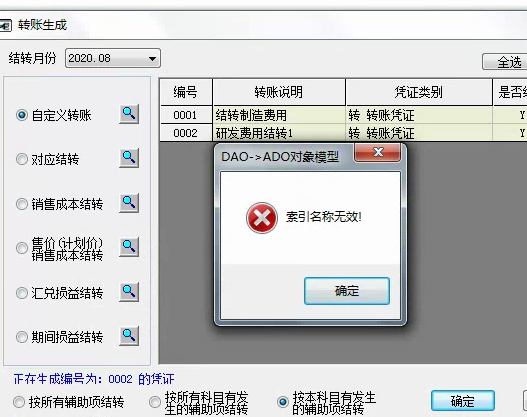Click 确定 in the error dialog

pyautogui.click(x=347, y=291)
